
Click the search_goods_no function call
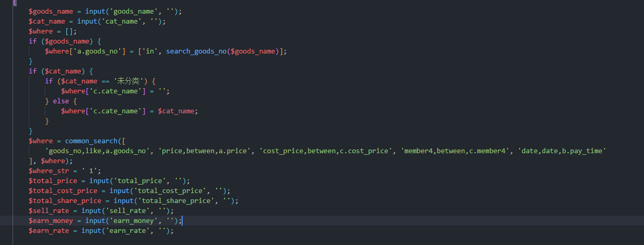pyautogui.click(x=196, y=51)
